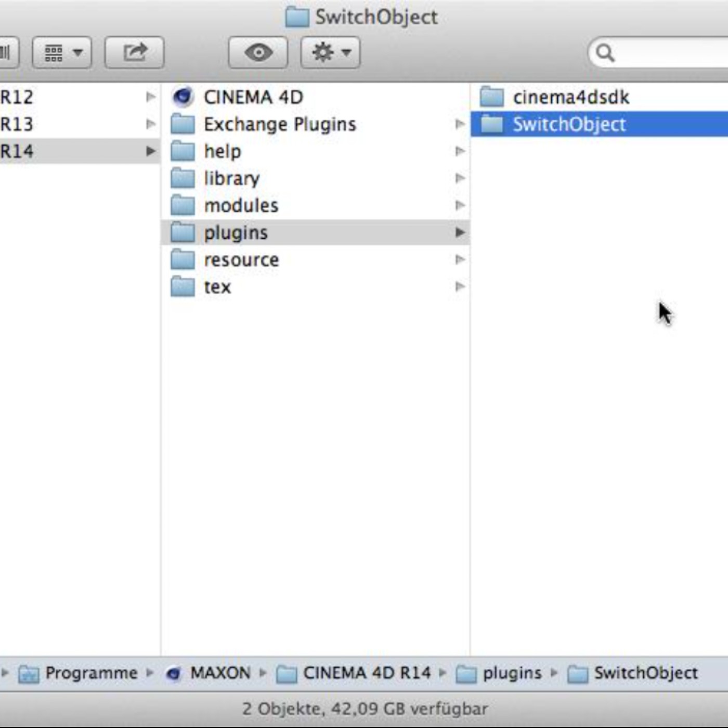Click plugins folder icon in path bar
Image resolution: width=728 pixels, height=728 pixels.
click(466, 674)
